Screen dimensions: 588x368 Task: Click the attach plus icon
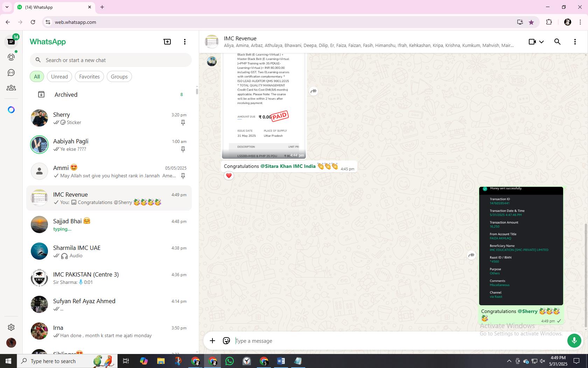212,341
